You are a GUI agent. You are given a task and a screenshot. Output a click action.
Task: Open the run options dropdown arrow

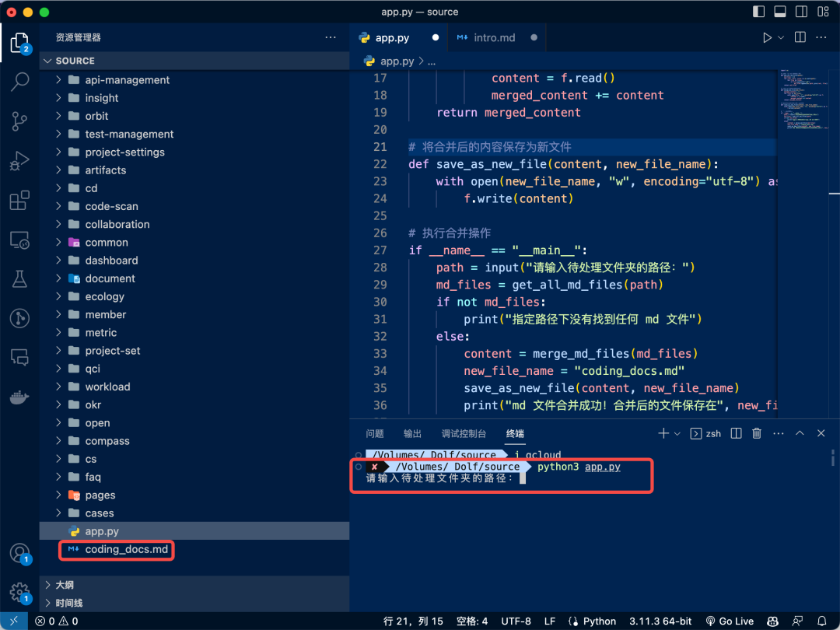(x=781, y=37)
